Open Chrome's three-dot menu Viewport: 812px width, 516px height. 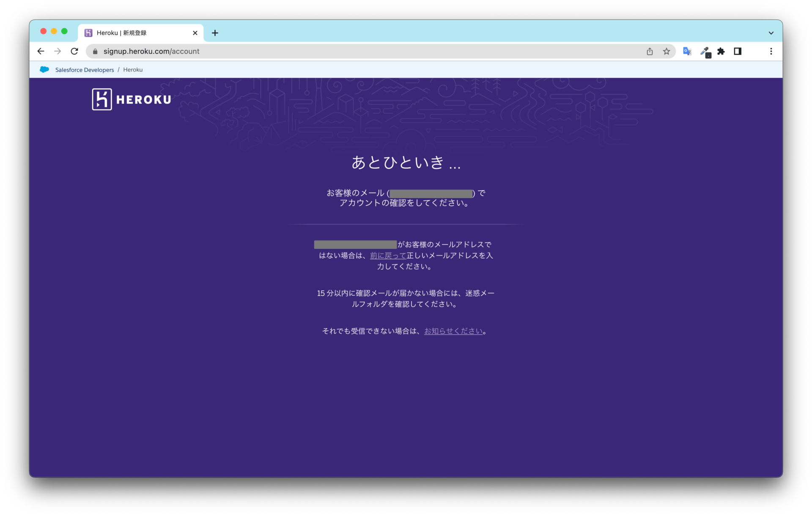click(771, 51)
